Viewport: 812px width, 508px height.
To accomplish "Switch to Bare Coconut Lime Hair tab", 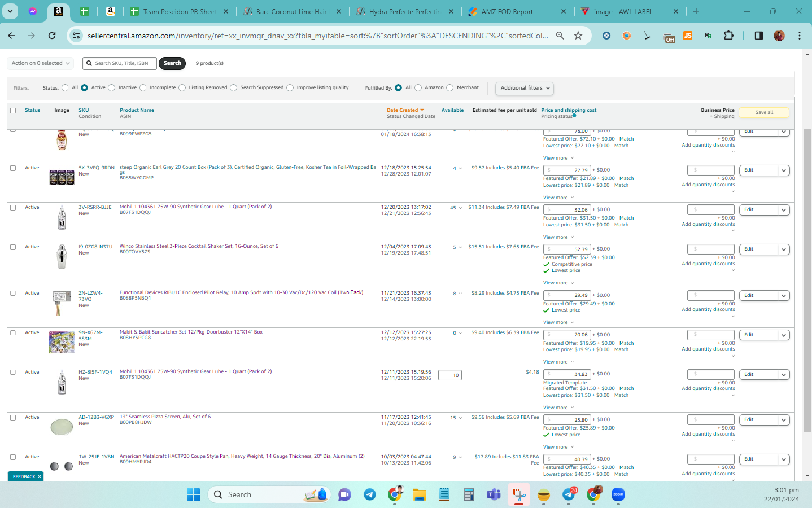I will [x=291, y=11].
